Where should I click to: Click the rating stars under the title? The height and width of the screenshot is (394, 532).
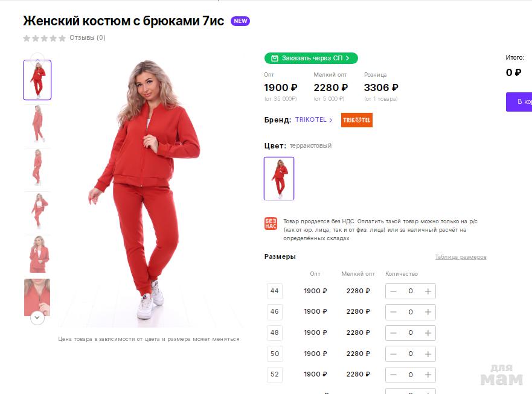[x=44, y=38]
